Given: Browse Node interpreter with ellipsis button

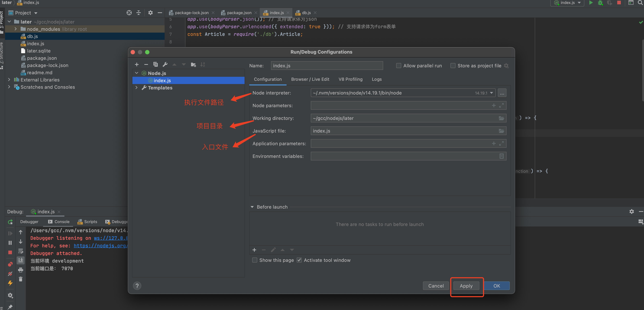Looking at the screenshot, I should pyautogui.click(x=502, y=93).
